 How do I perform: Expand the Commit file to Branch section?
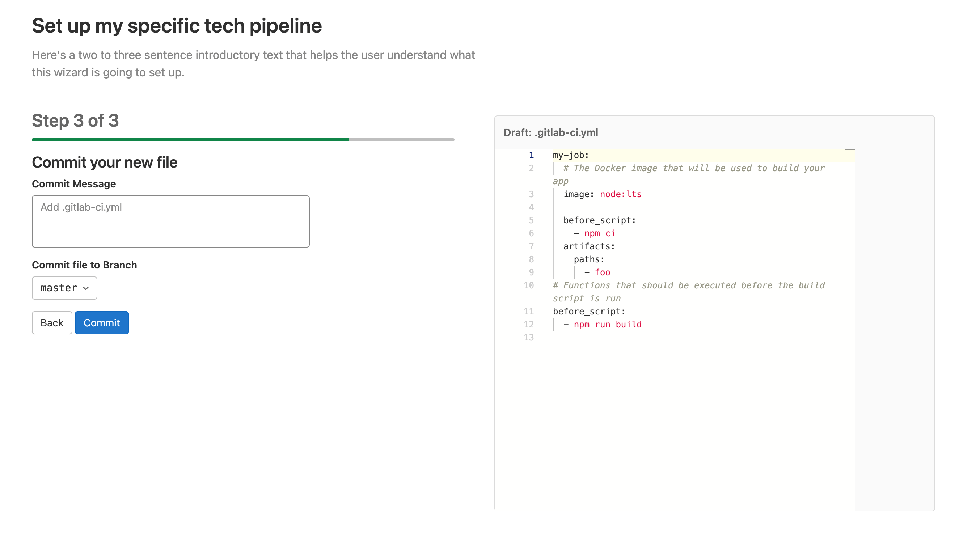pyautogui.click(x=65, y=287)
